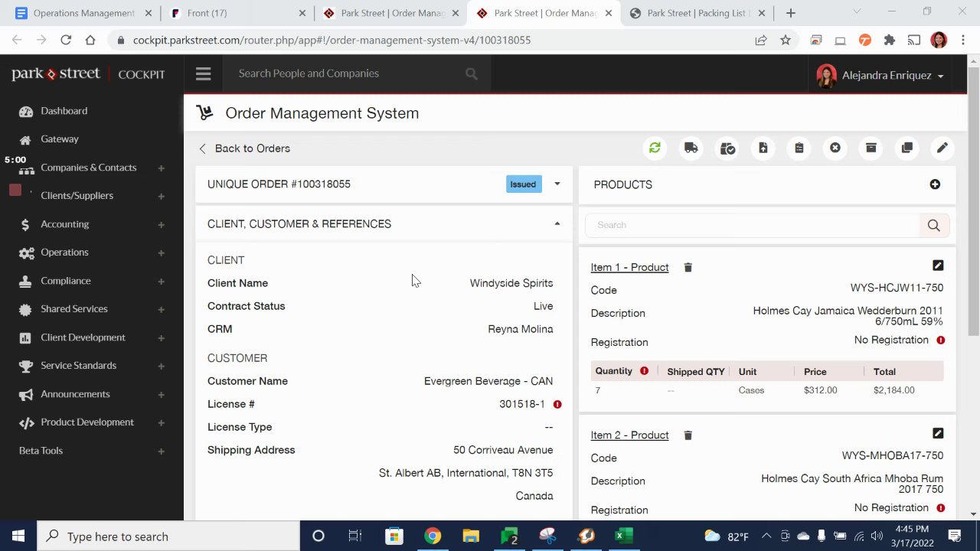Click the products search magnifier icon
Viewport: 980px width, 551px height.
click(x=933, y=225)
